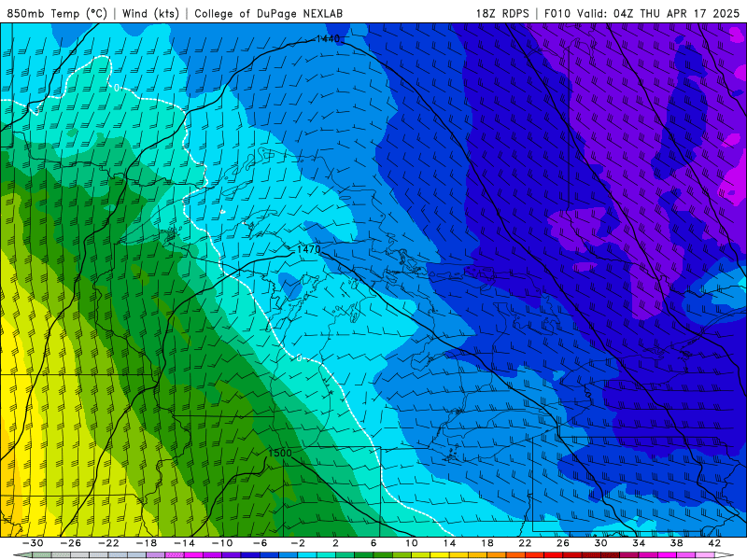This screenshot has height=560, width=747.
Task: Click the 42 colorbar scale value
Action: click(x=714, y=543)
